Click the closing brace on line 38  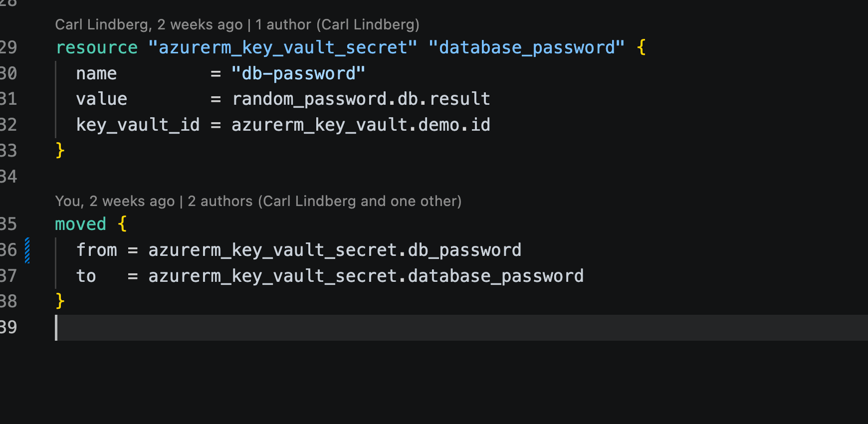tap(60, 301)
